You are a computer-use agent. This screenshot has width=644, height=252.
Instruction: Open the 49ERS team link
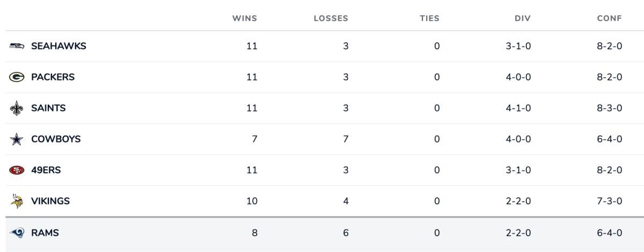(46, 171)
